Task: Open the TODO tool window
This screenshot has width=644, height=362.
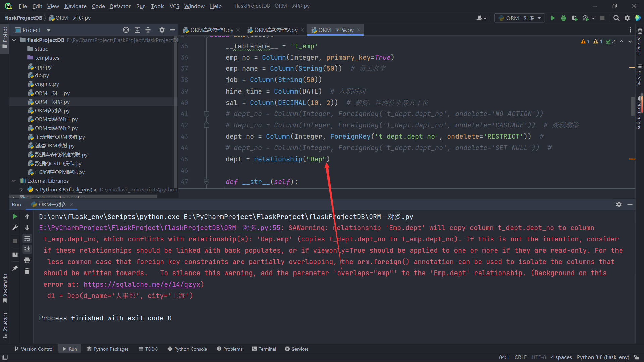Action: (148, 349)
